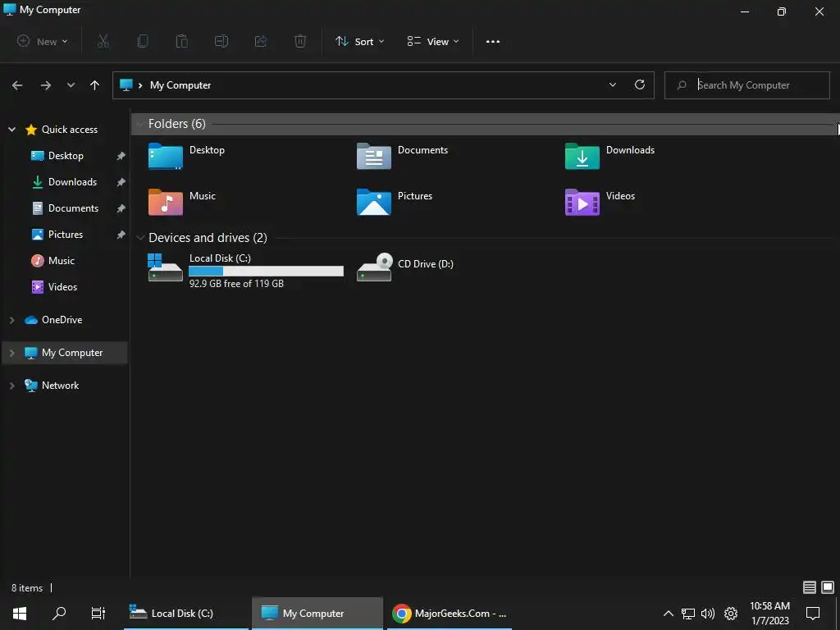Click My Computer in the address bar
Viewport: 840px width, 630px height.
[x=180, y=85]
